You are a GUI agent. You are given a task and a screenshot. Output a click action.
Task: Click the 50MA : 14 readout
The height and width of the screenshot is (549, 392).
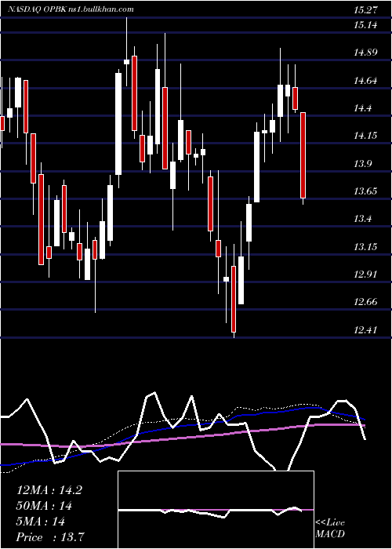[x=44, y=506]
